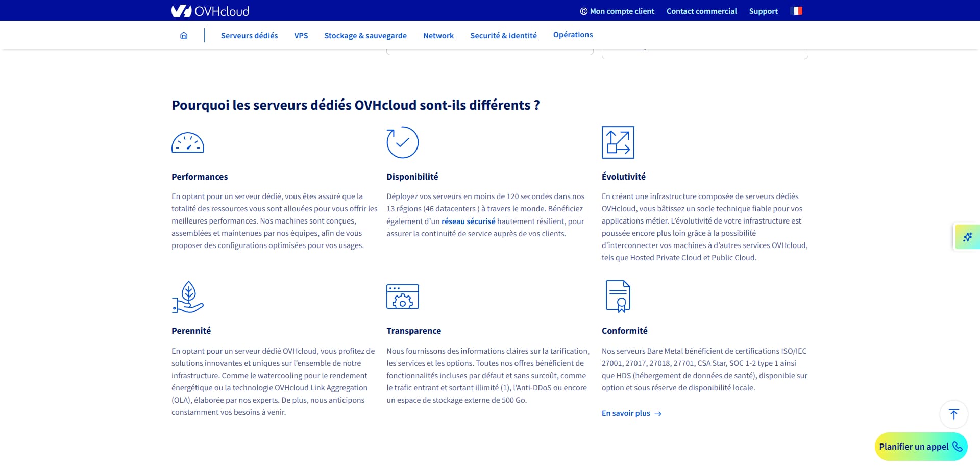
Task: Click the Conformité certificate document icon
Action: pos(618,297)
